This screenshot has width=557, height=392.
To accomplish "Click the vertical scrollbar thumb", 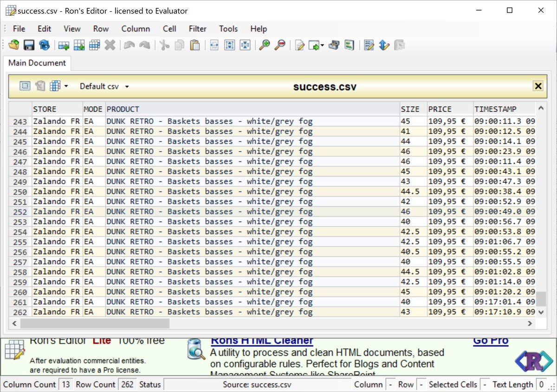I will (x=540, y=298).
